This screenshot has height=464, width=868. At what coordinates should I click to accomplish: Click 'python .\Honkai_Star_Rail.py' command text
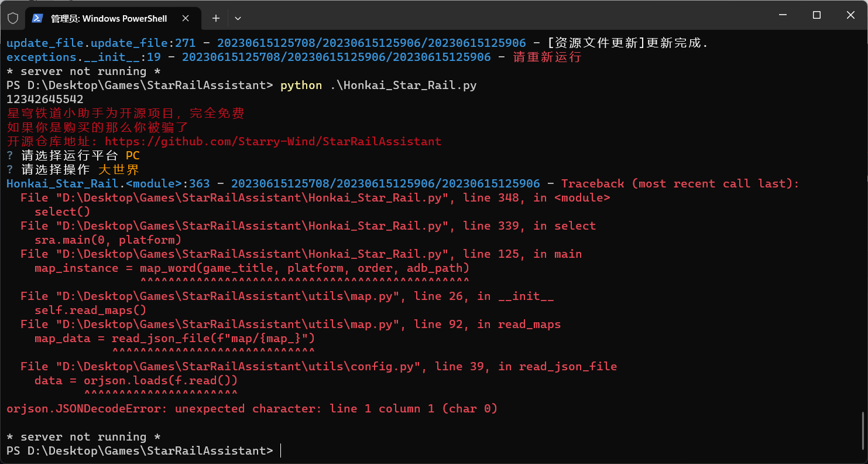point(379,85)
